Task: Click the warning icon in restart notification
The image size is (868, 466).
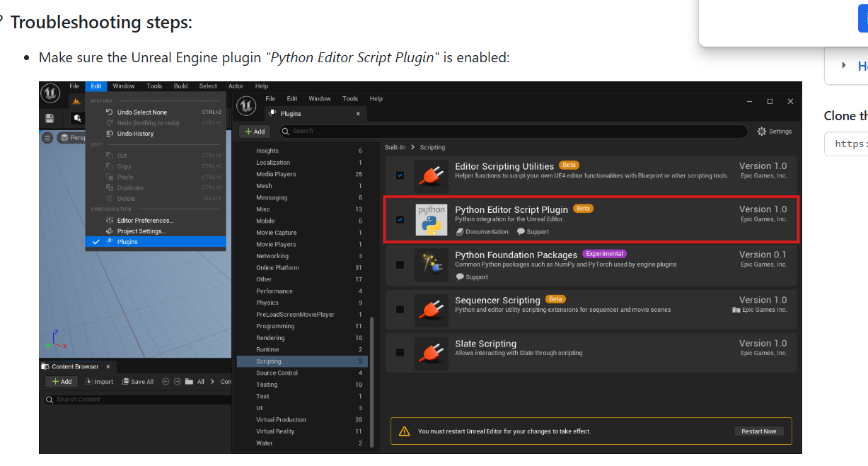Action: (x=405, y=431)
